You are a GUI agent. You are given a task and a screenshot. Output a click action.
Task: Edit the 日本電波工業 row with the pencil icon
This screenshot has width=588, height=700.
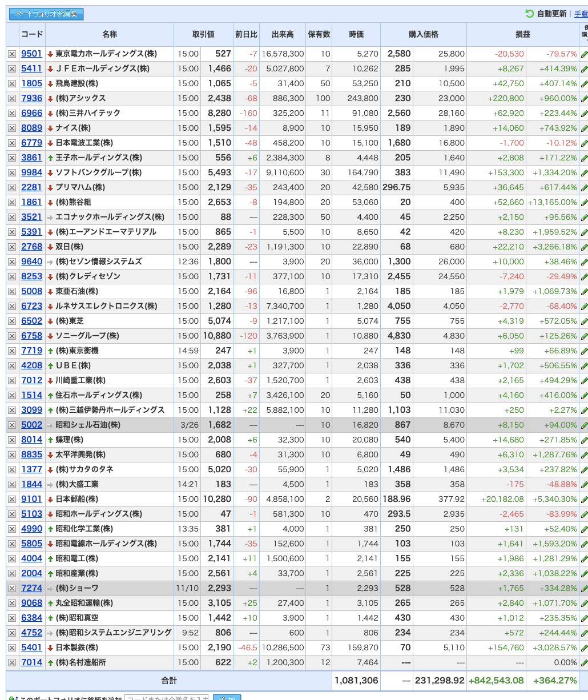click(584, 143)
